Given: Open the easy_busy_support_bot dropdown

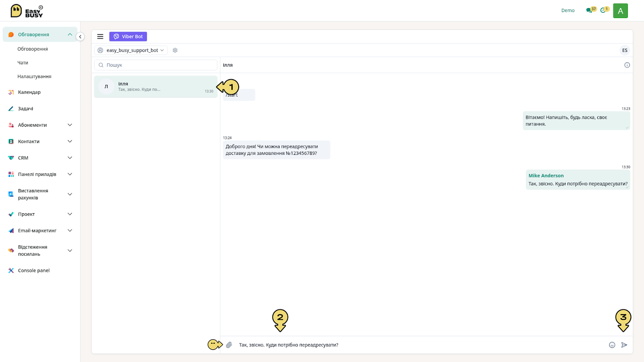Looking at the screenshot, I should [x=131, y=50].
